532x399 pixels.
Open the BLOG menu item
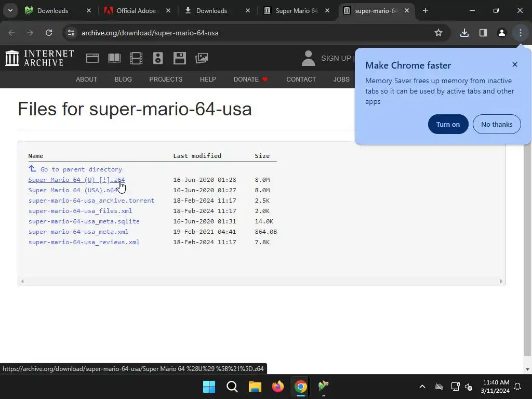click(123, 79)
